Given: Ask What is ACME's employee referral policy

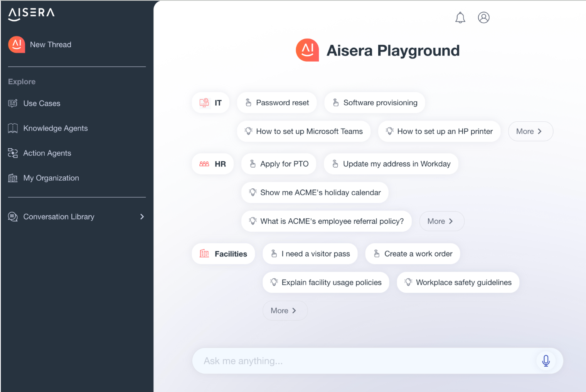Looking at the screenshot, I should [327, 221].
